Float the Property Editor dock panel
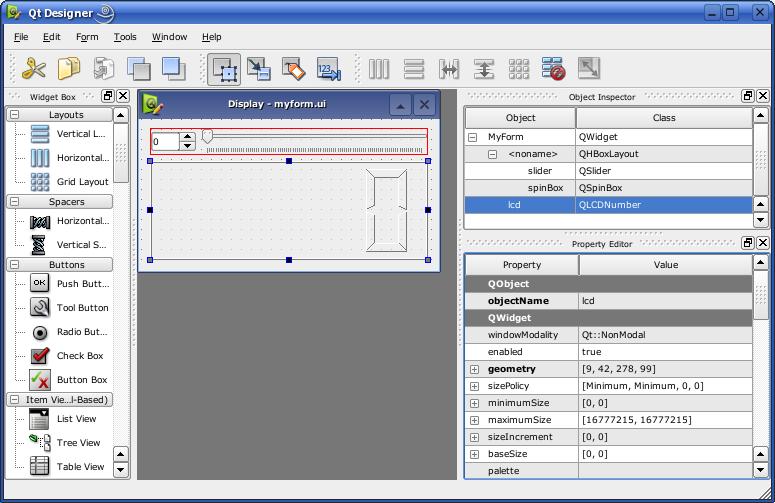The image size is (775, 503). pos(748,243)
